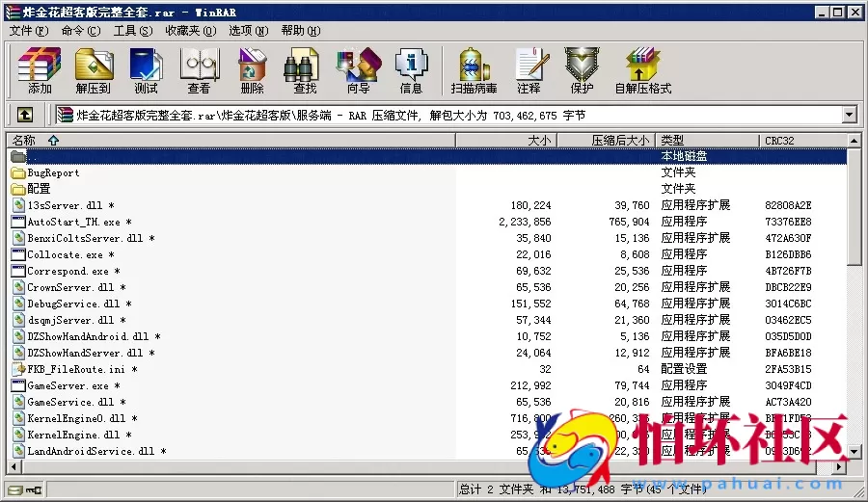Click the WinRAR title bar app icon
The width and height of the screenshot is (868, 502).
click(13, 13)
